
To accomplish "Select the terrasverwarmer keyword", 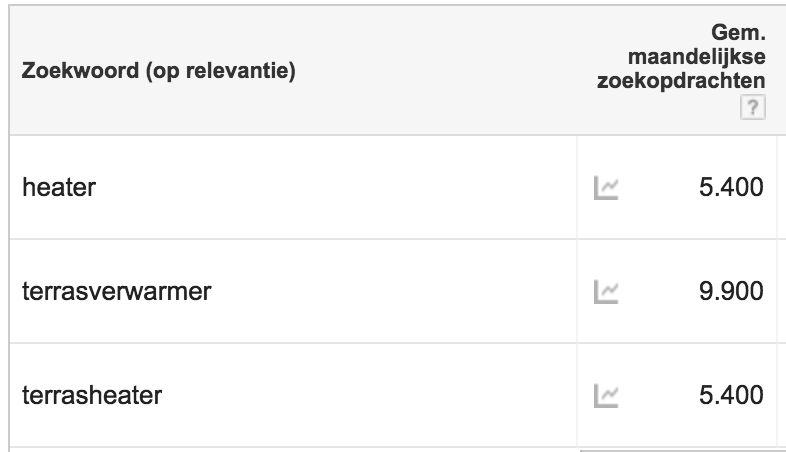I will (117, 291).
